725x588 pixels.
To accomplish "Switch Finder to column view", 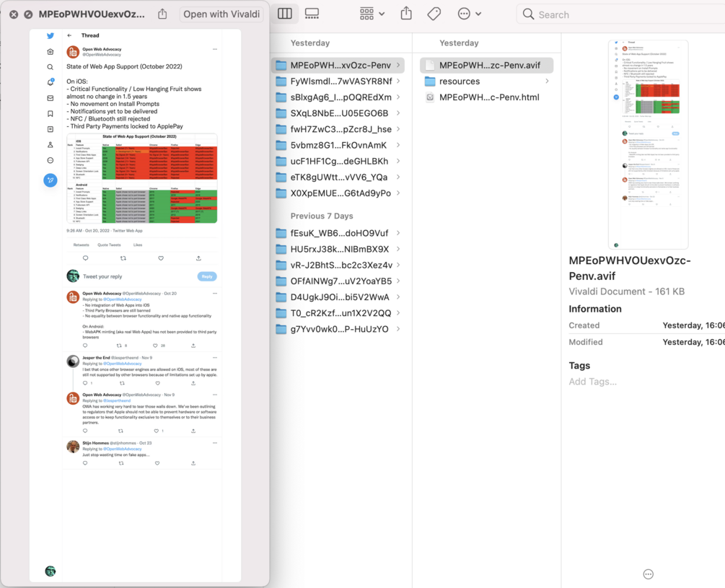I will point(285,14).
